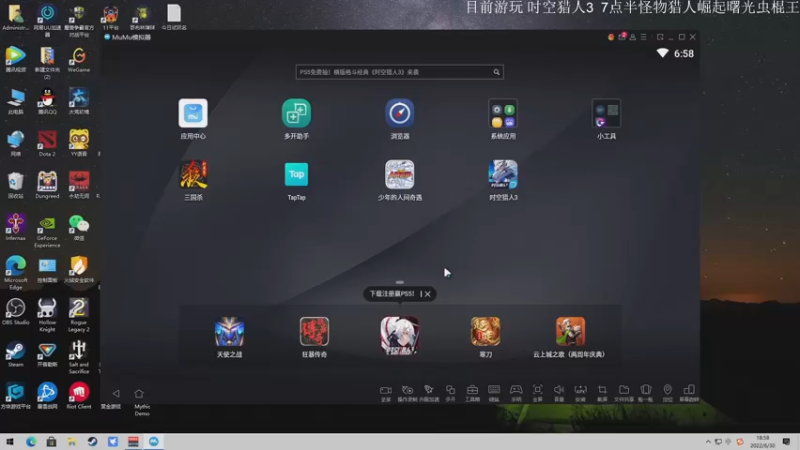Image resolution: width=800 pixels, height=450 pixels.
Task: Click the emulator search field
Action: [x=399, y=72]
